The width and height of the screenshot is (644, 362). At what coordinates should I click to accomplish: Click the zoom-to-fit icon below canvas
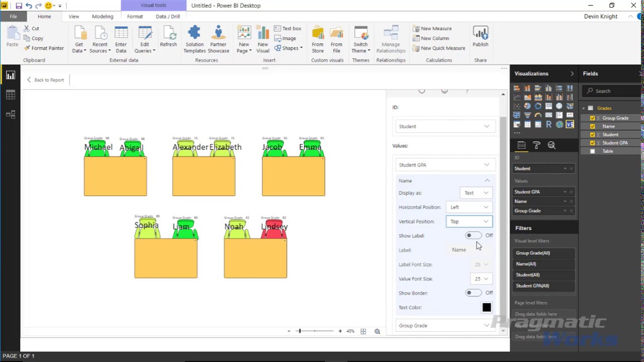click(x=363, y=331)
